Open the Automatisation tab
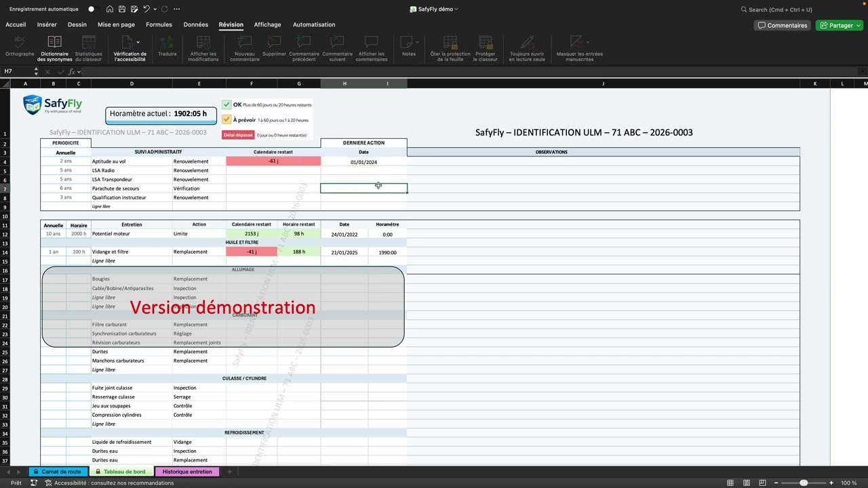 click(x=314, y=24)
